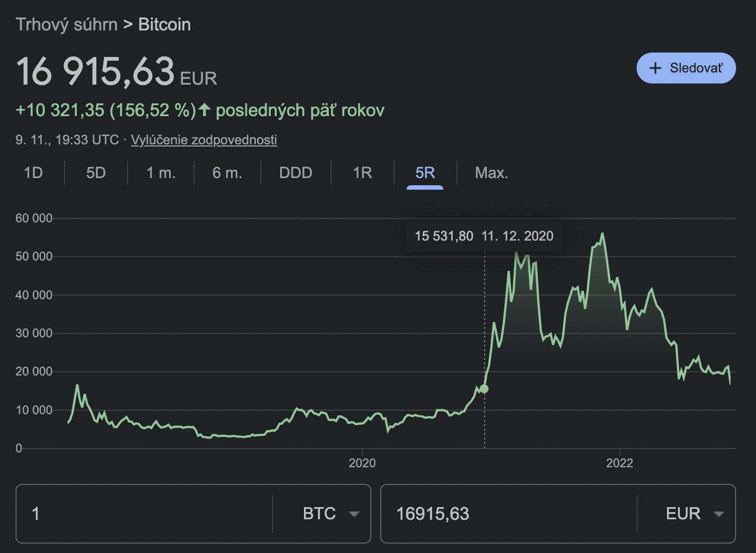Click the plus icon in Sledovať button
The width and height of the screenshot is (756, 553).
pyautogui.click(x=655, y=68)
